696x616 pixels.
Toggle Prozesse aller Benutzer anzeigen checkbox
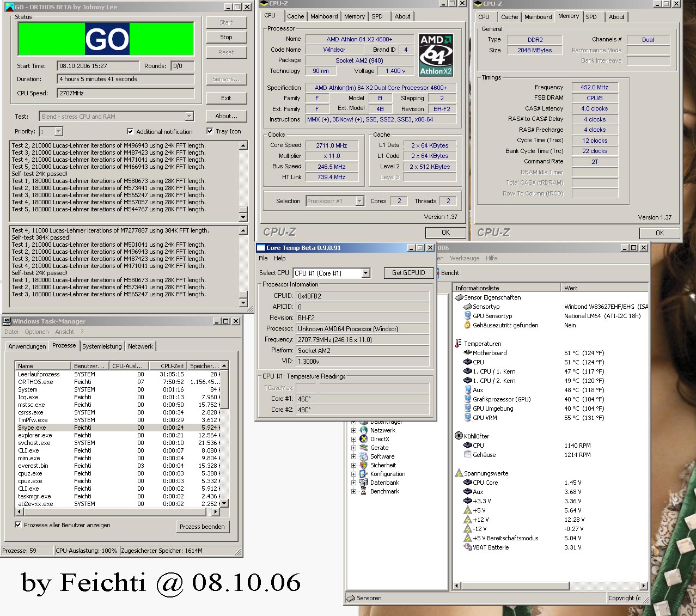tap(18, 524)
